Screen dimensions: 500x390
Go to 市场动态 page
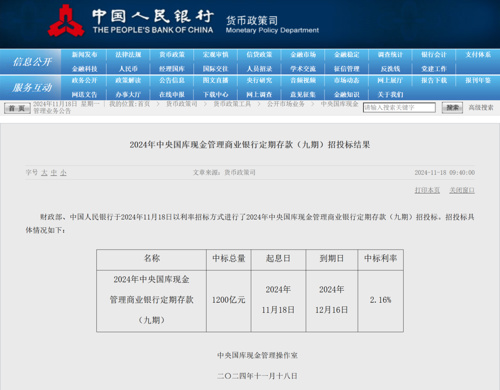(346, 80)
